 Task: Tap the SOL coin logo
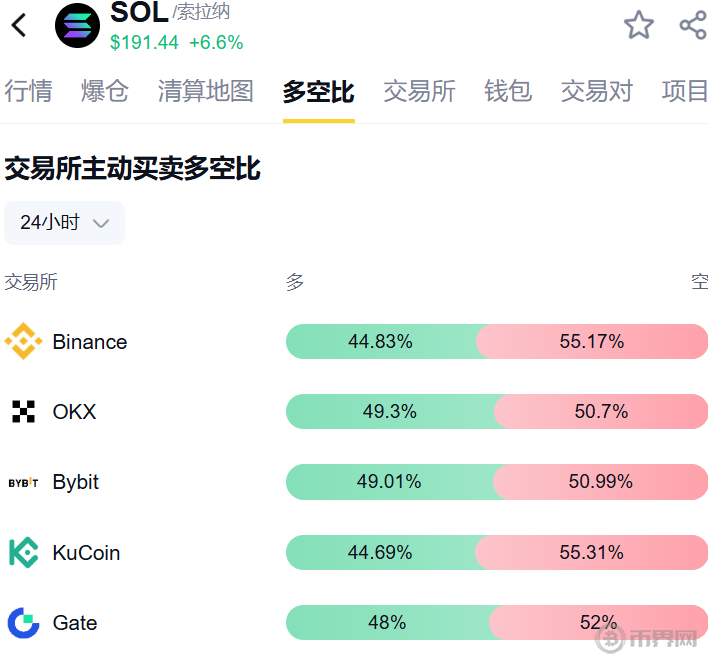pos(77,26)
